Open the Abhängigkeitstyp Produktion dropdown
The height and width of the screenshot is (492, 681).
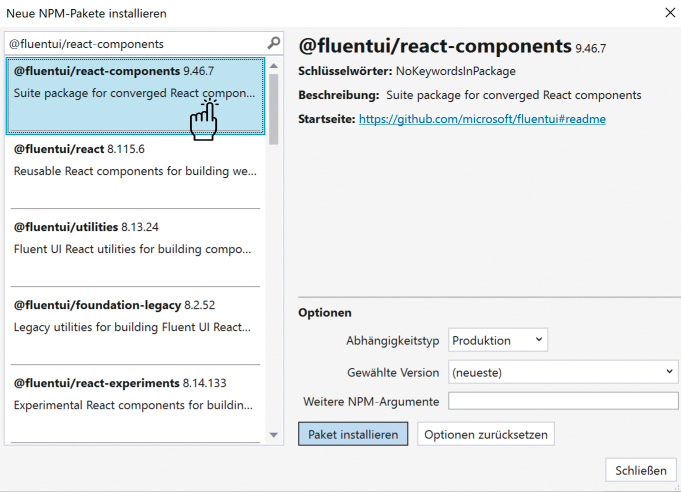(x=498, y=340)
